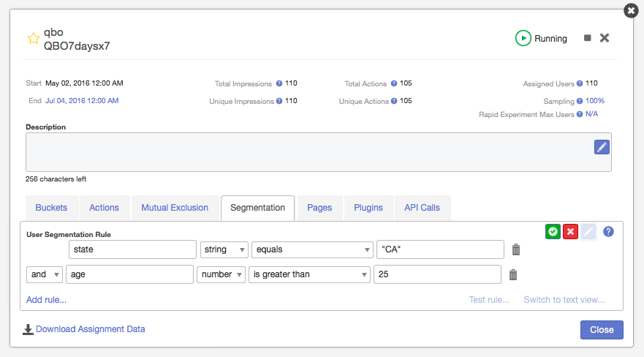Viewport: 644px width, 357px height.
Task: Click the QBO7daysx7 experiment name
Action: tap(77, 46)
